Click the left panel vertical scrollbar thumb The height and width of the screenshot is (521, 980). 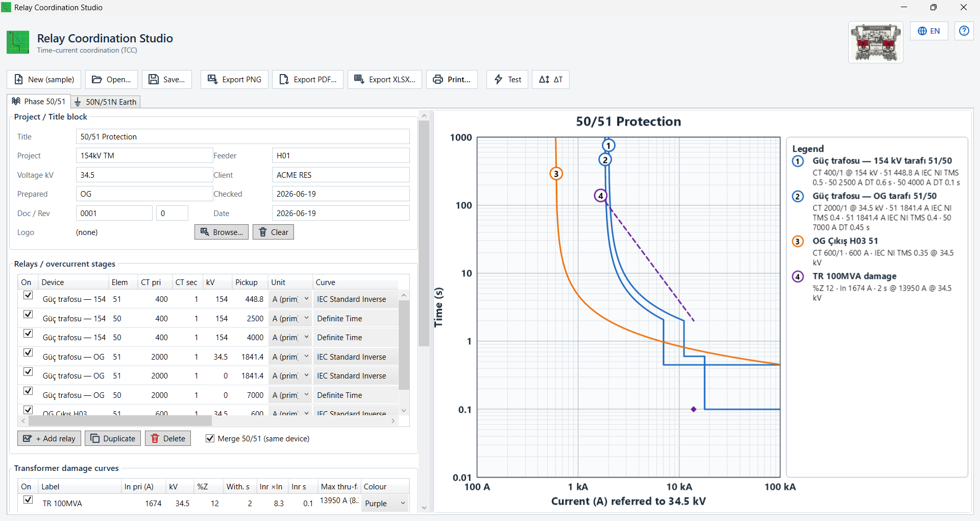point(424,233)
